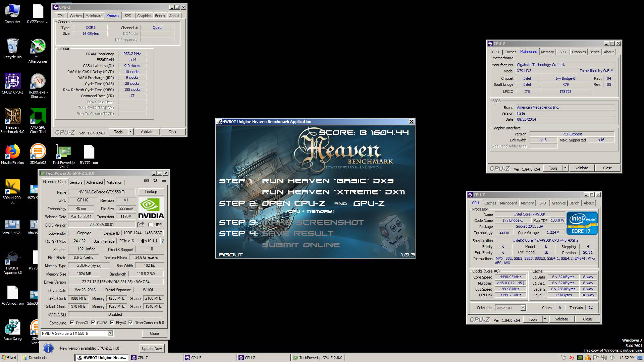Click the taskbar clock showing 12:32 PM

[x=627, y=358]
